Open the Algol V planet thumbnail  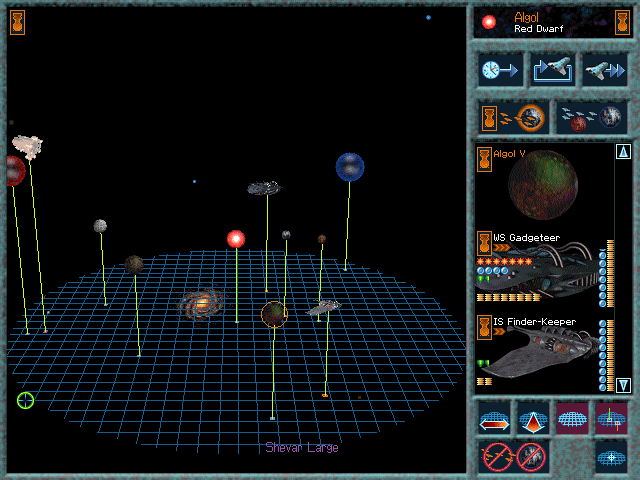[543, 185]
